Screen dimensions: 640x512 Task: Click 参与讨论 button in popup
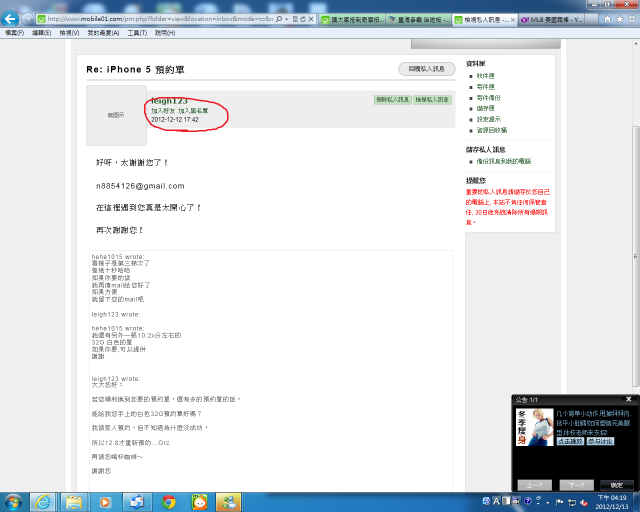coord(600,441)
